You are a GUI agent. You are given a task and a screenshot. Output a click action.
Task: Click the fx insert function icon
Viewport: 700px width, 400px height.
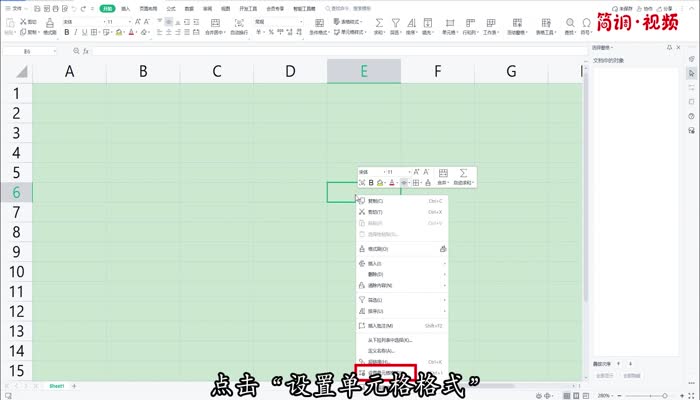tap(87, 49)
